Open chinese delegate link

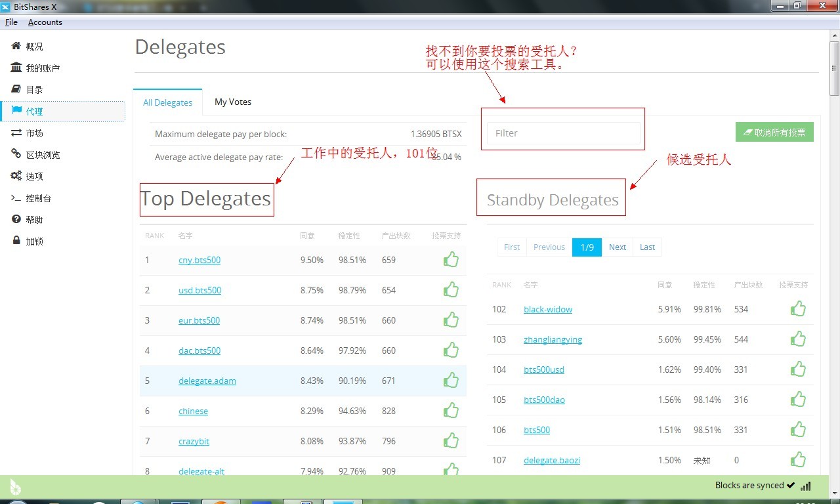tap(193, 411)
